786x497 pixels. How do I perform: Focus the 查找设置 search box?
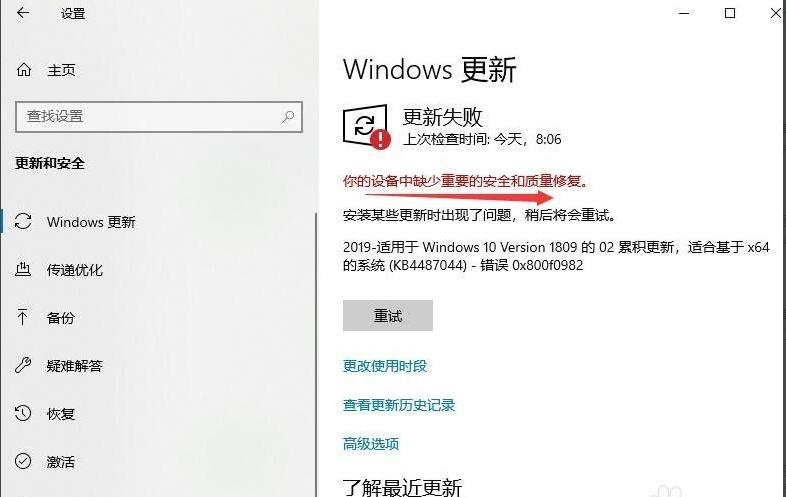[x=159, y=117]
